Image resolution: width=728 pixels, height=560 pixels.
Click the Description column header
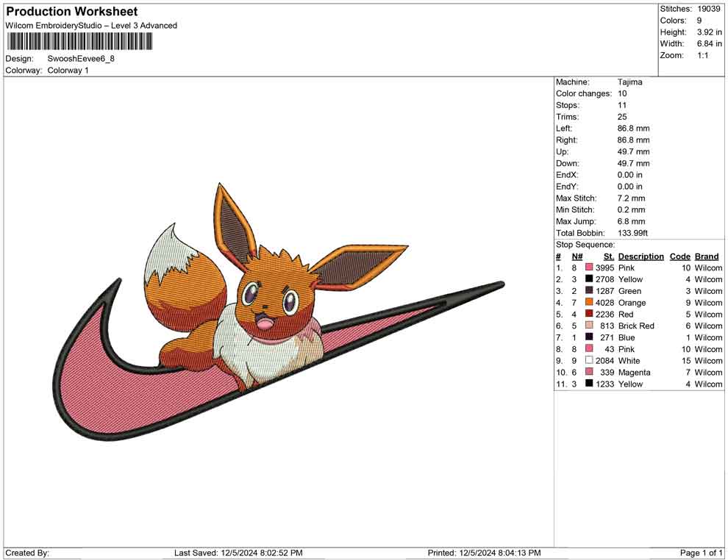pyautogui.click(x=640, y=256)
